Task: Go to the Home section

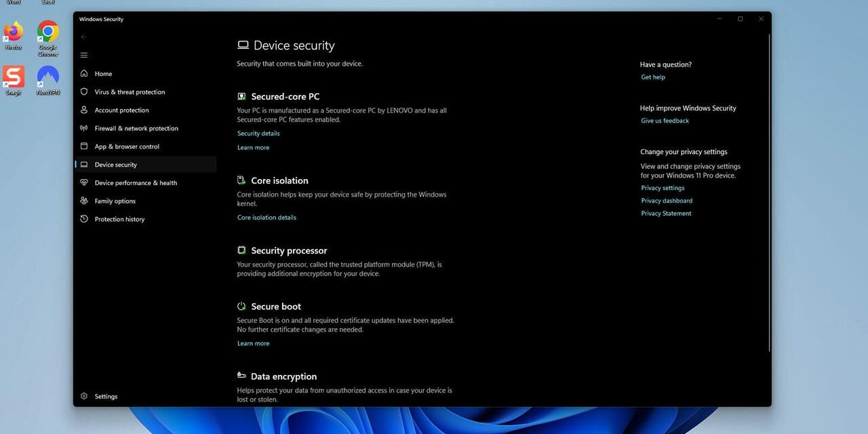Action: [x=103, y=73]
